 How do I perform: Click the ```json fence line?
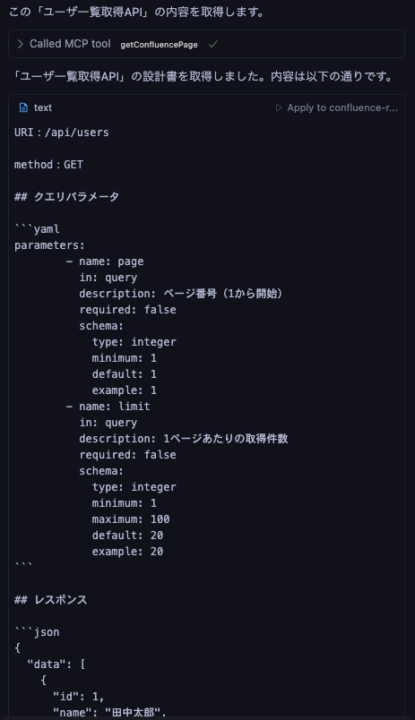[37, 632]
